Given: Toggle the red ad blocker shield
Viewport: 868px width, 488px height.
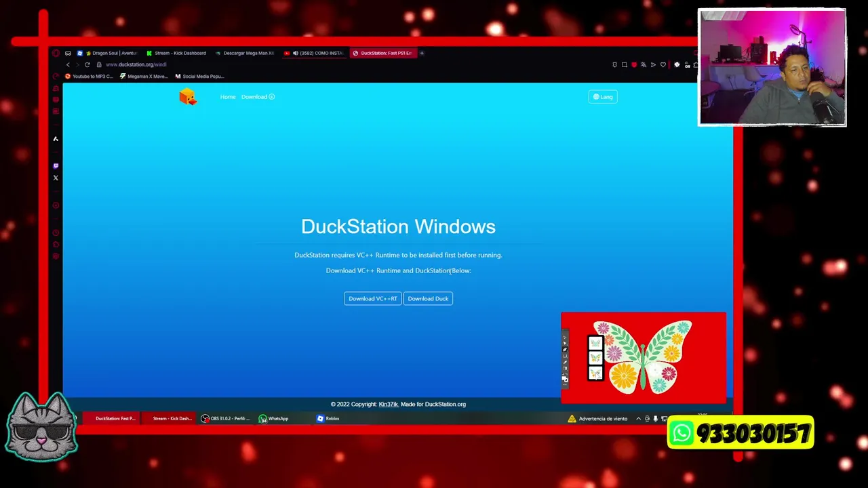Looking at the screenshot, I should pyautogui.click(x=634, y=65).
